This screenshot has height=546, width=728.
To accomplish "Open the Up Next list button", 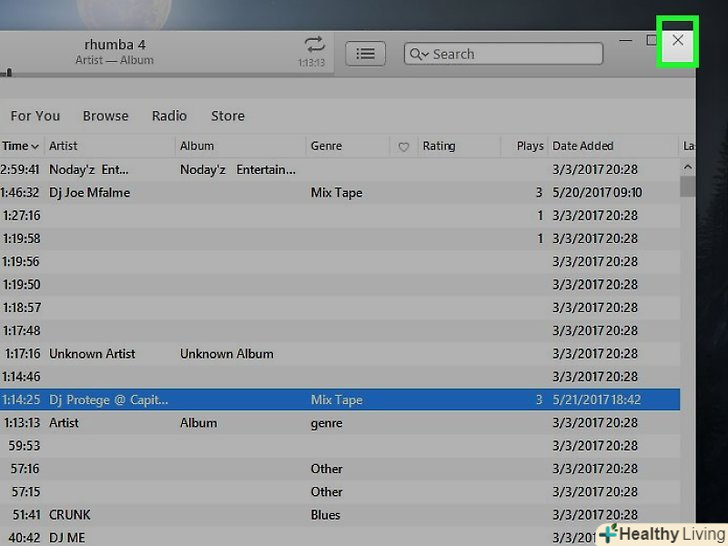I will tap(366, 54).
